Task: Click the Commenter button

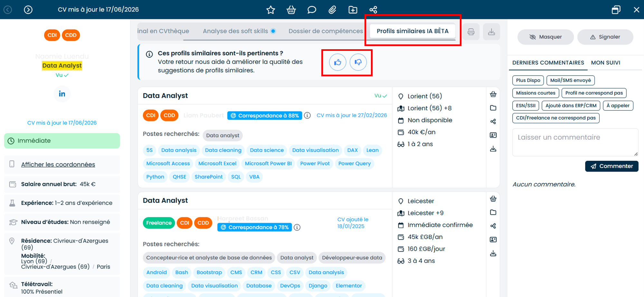Action: [x=611, y=166]
